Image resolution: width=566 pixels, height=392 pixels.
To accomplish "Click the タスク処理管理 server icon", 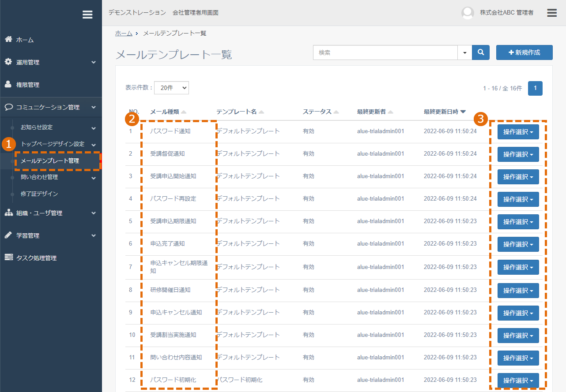I will tap(9, 258).
